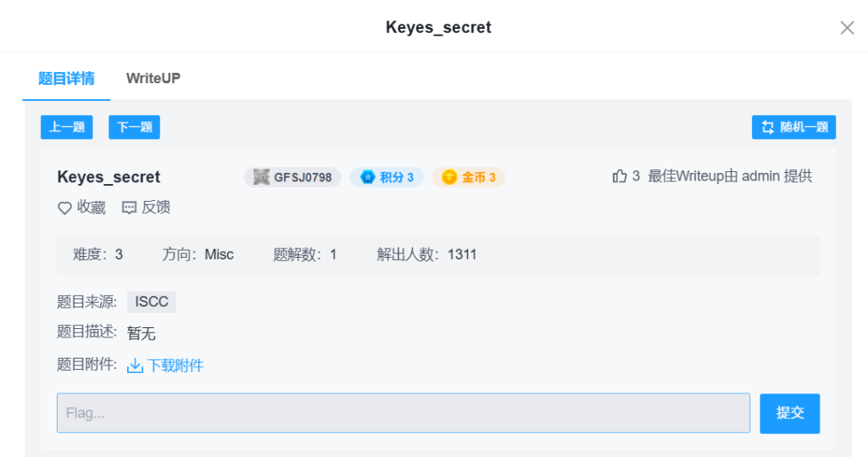
Task: Click the blue points badge icon
Action: tap(368, 177)
